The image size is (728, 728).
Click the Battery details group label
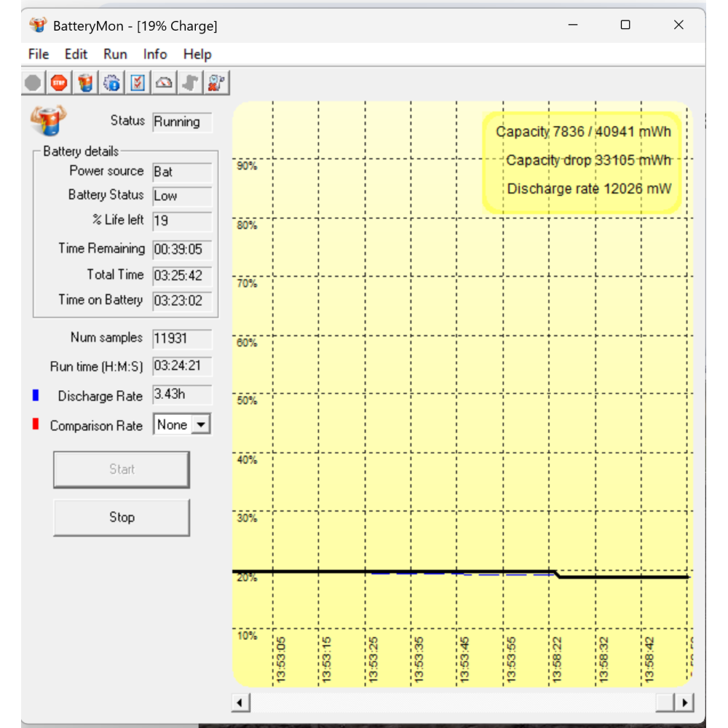tap(81, 151)
